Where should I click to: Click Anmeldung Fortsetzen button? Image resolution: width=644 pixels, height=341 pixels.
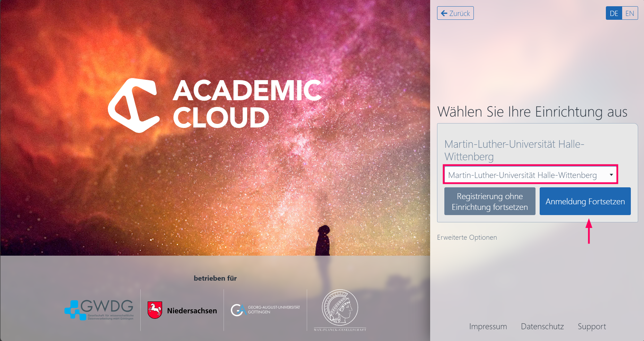(585, 201)
